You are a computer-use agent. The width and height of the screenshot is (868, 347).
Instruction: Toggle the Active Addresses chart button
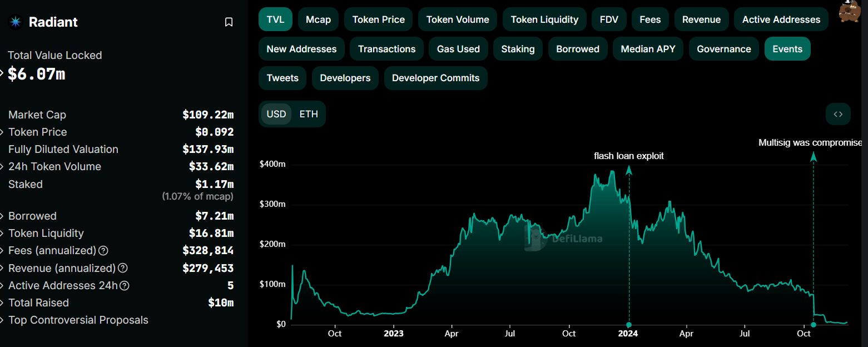click(781, 19)
